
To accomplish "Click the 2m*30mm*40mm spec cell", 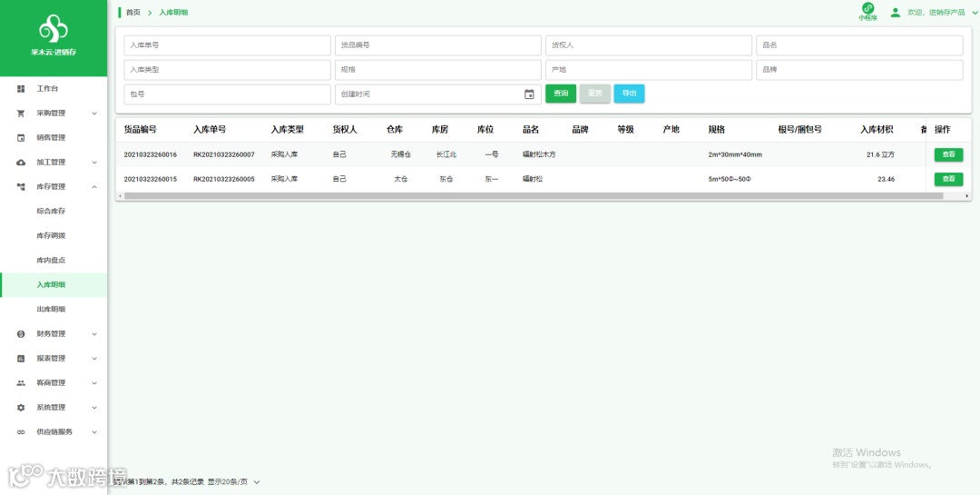I will tap(735, 154).
